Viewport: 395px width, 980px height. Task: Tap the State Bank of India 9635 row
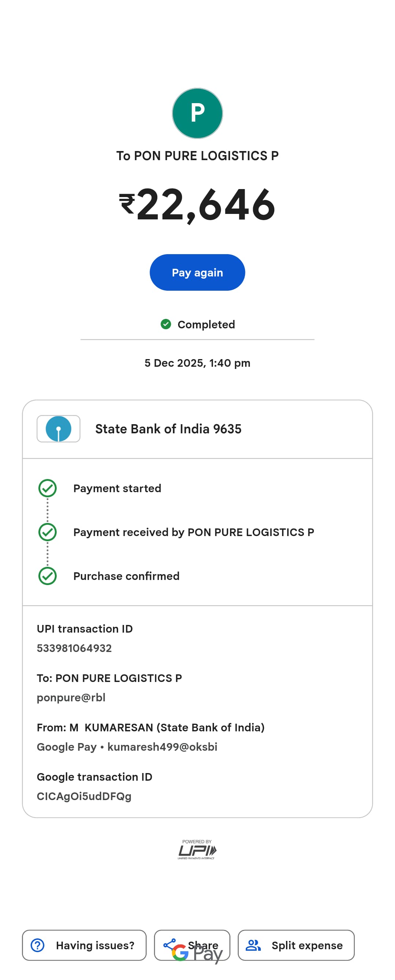point(197,429)
